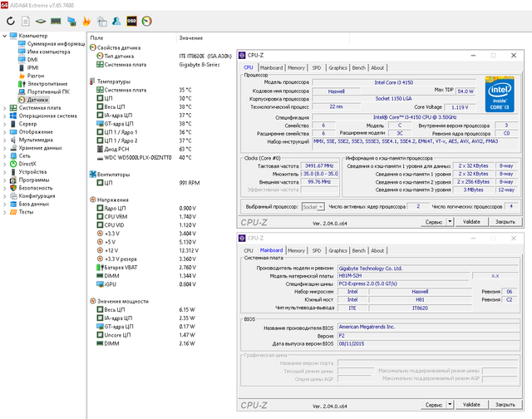Select Электропитание tree item
This screenshot has height=419, width=532.
tap(43, 83)
